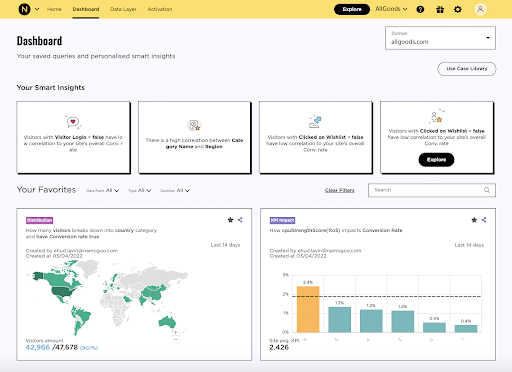Screen dimensions: 512x372
Task: Click 'Last 14 days' on the Distribution card
Action: click(225, 245)
